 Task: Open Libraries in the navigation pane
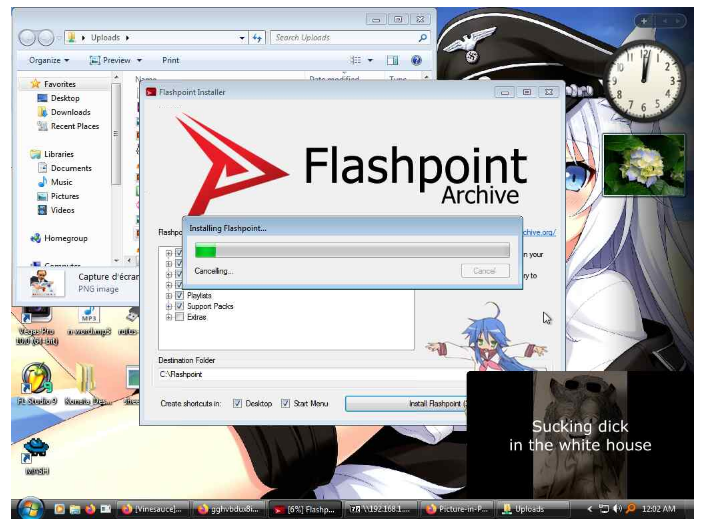tap(59, 154)
